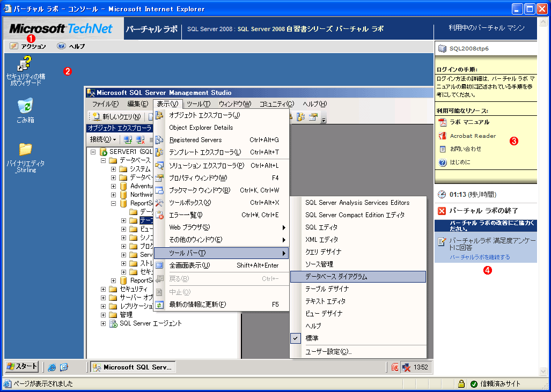Choose 最新の情報に更新 from the view menu
551x392 pixels.
[222, 305]
